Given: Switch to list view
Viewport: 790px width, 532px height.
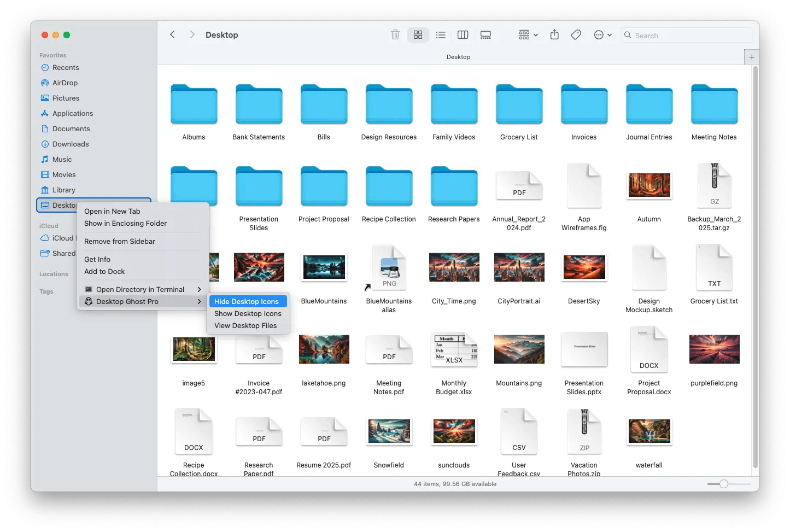Looking at the screenshot, I should point(441,35).
